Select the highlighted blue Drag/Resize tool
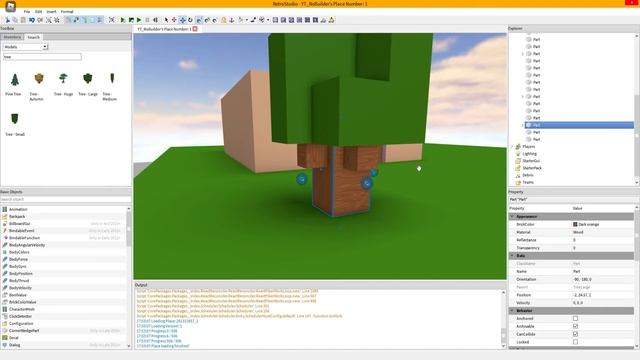640x360 pixels. pos(182,20)
